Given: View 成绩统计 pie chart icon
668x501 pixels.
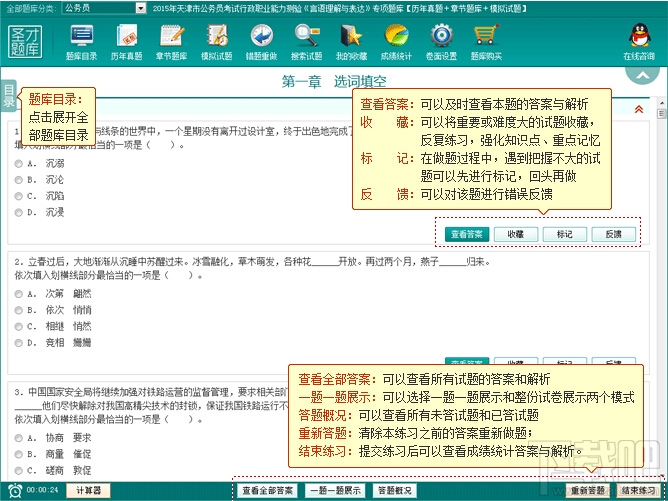Looking at the screenshot, I should [x=396, y=42].
